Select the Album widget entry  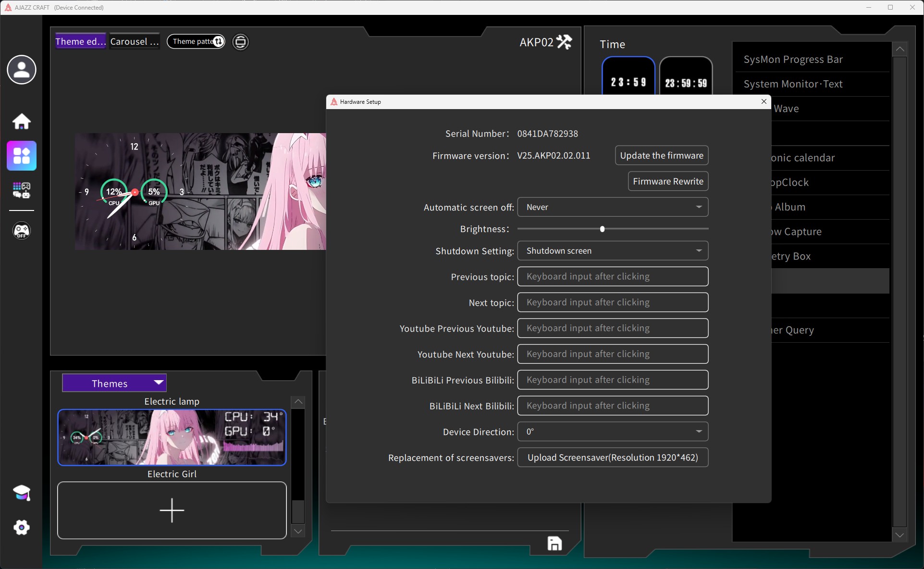click(830, 207)
